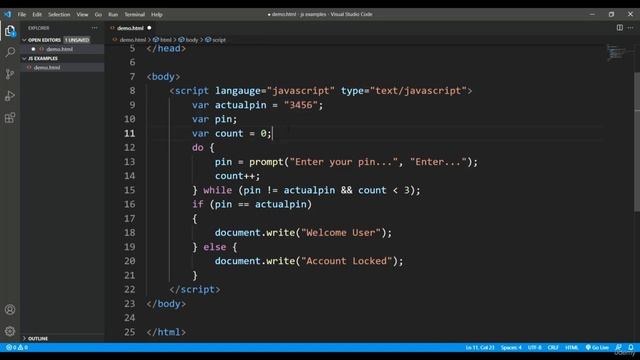This screenshot has height=360, width=640.
Task: Click line number 11 in gutter
Action: [129, 133]
